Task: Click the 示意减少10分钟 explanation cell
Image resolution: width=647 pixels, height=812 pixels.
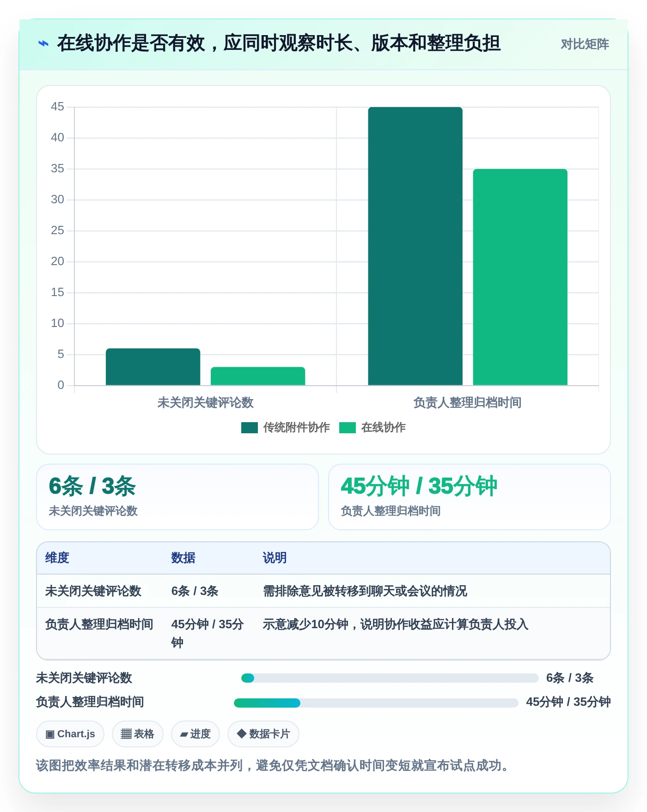Action: pos(395,624)
